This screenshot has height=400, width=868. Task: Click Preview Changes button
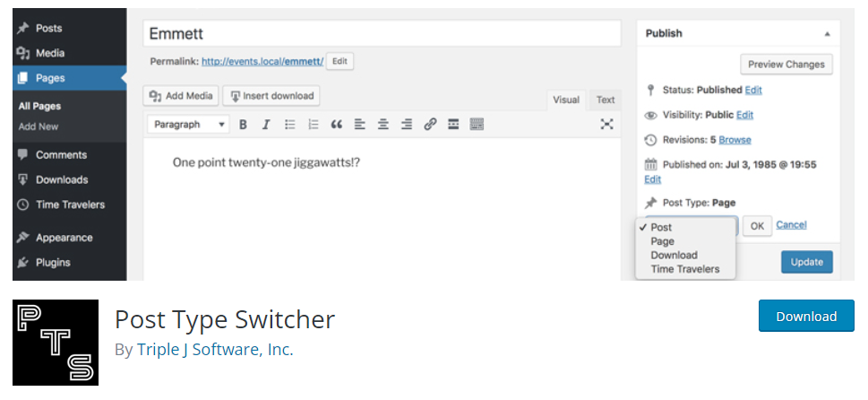[x=786, y=65]
